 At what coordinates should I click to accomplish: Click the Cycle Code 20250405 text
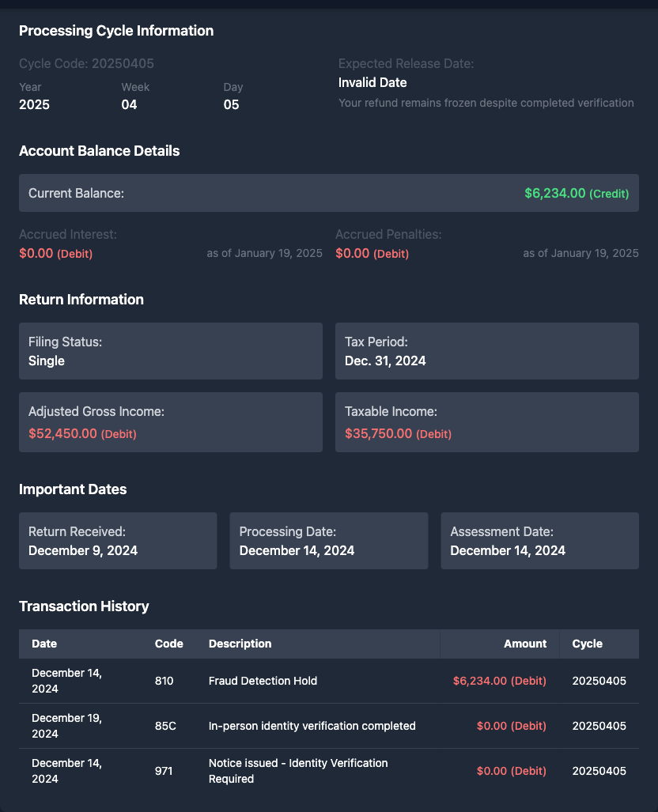(x=86, y=63)
